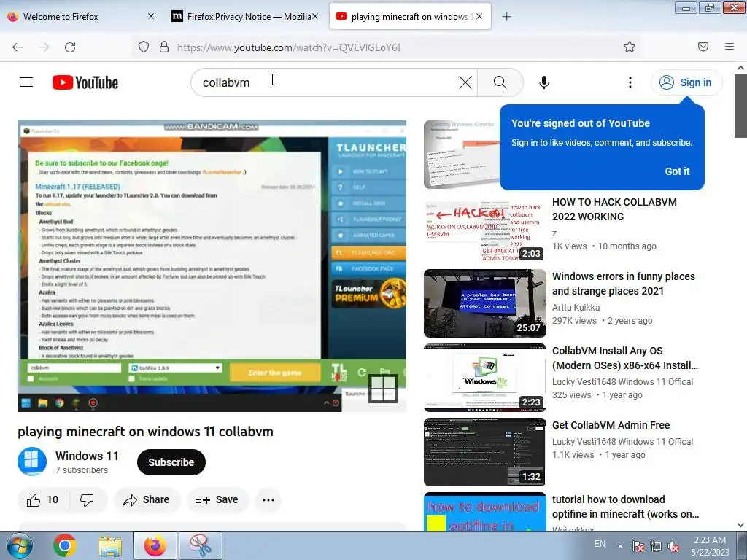Screen dimensions: 747x560
Task: Open the Windows 11 channel avatar
Action: (x=32, y=462)
